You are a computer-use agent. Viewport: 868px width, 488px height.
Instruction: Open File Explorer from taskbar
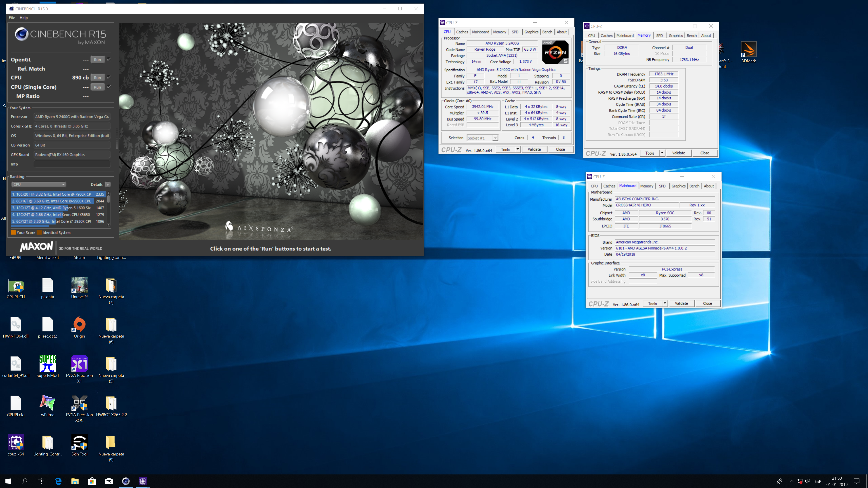[75, 481]
